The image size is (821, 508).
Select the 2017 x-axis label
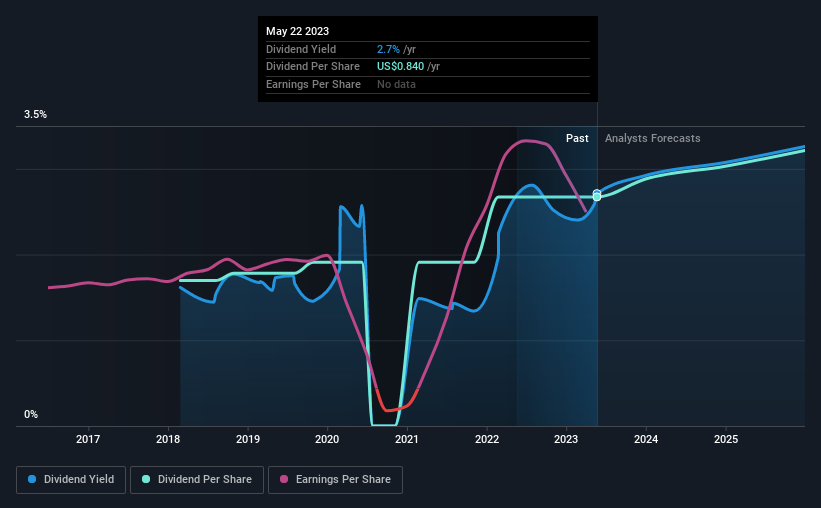(x=88, y=439)
